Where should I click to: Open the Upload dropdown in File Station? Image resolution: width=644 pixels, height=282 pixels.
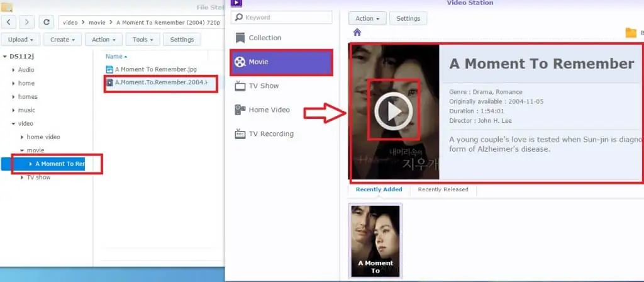coord(21,40)
